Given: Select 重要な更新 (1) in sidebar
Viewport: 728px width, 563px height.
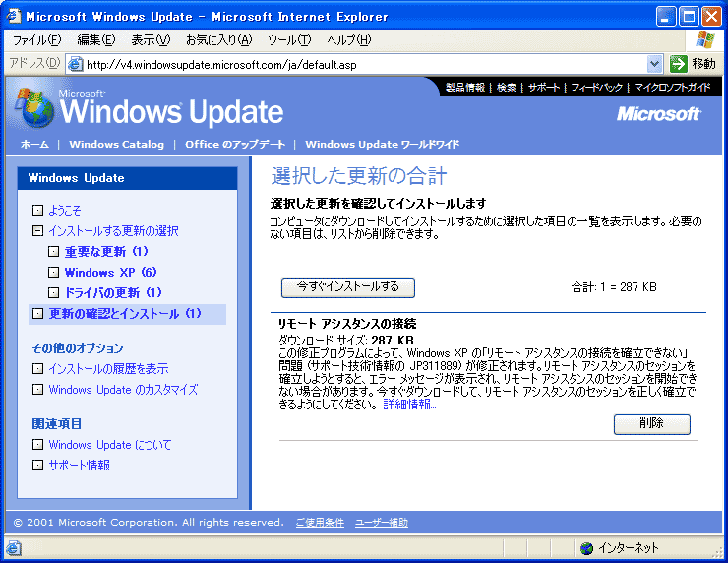Looking at the screenshot, I should point(106,251).
